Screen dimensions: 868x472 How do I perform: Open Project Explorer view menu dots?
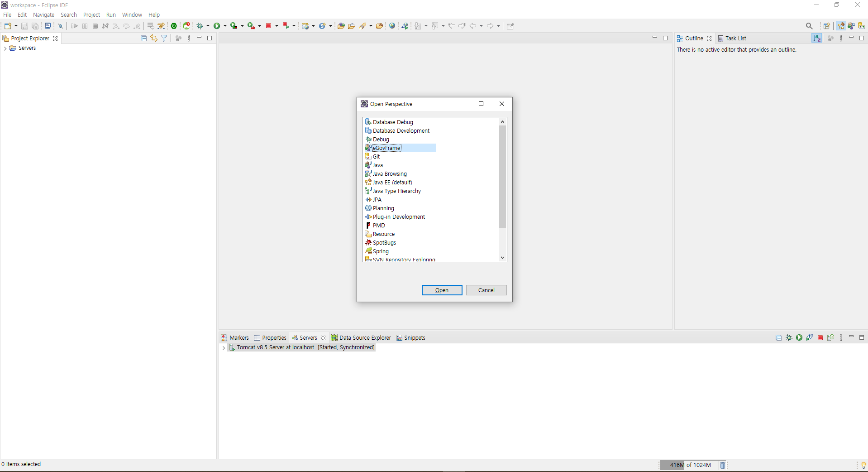[189, 39]
